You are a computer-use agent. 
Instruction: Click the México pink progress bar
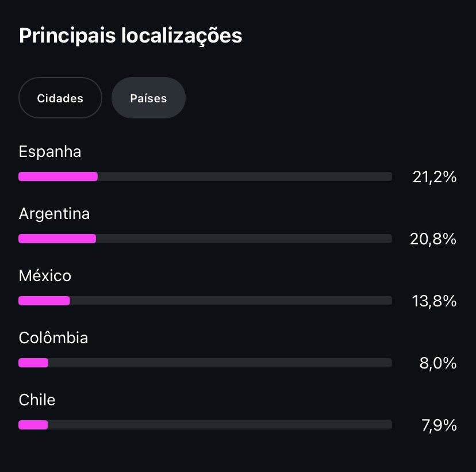coord(44,301)
